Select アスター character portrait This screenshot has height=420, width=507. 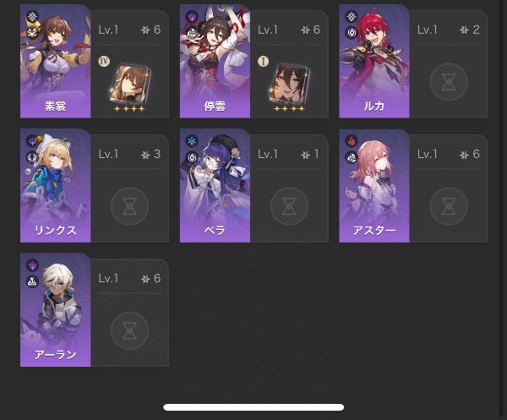(x=374, y=186)
